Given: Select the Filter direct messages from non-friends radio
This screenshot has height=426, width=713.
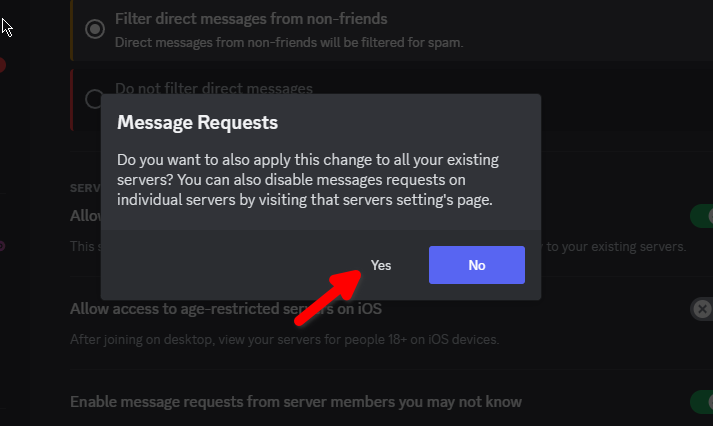Looking at the screenshot, I should click(95, 29).
